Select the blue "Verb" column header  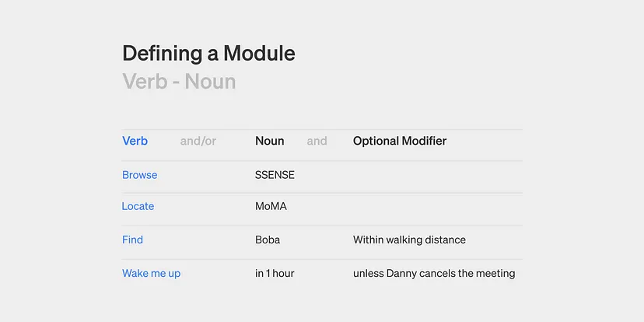135,141
